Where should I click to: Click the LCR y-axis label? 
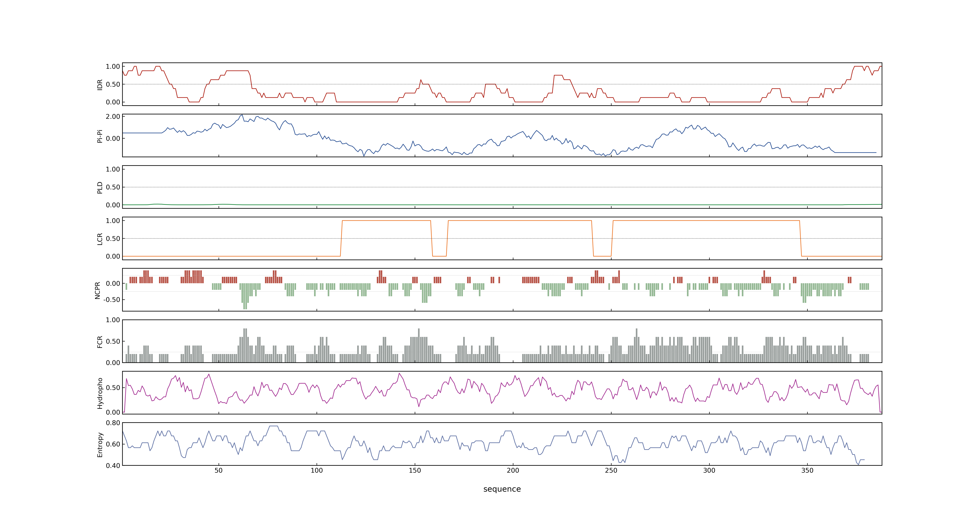[x=100, y=239]
